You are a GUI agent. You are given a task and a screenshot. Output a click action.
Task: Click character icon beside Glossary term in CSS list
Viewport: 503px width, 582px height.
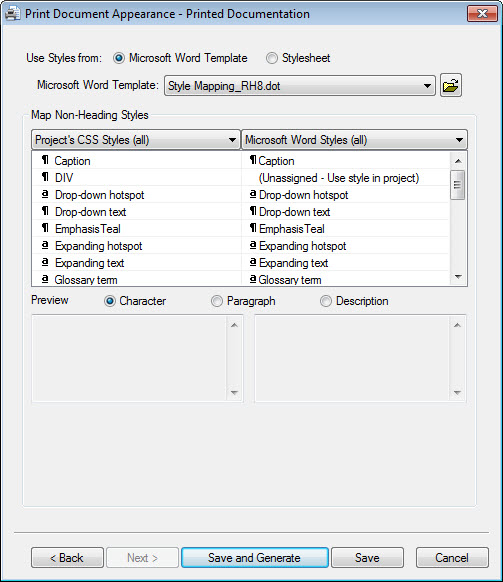pos(45,279)
